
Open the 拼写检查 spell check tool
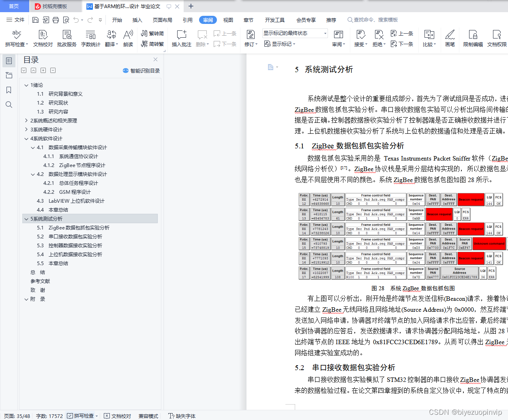coord(16,38)
